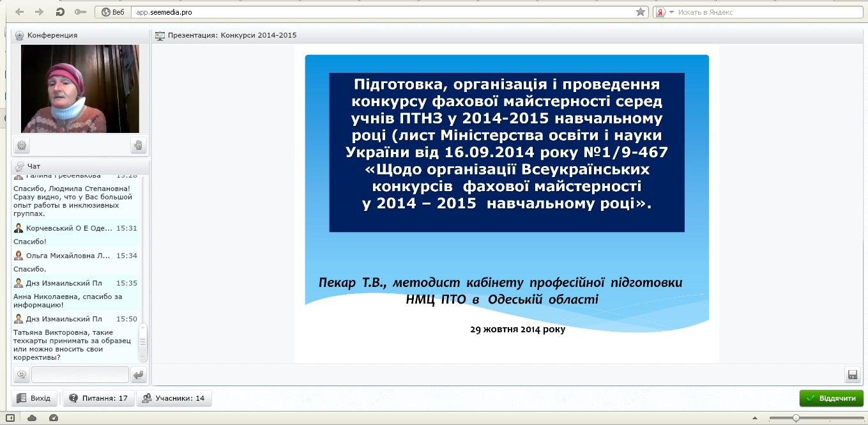Image resolution: width=868 pixels, height=425 pixels.
Task: Reload the page in the browser toolbar
Action: 59,12
